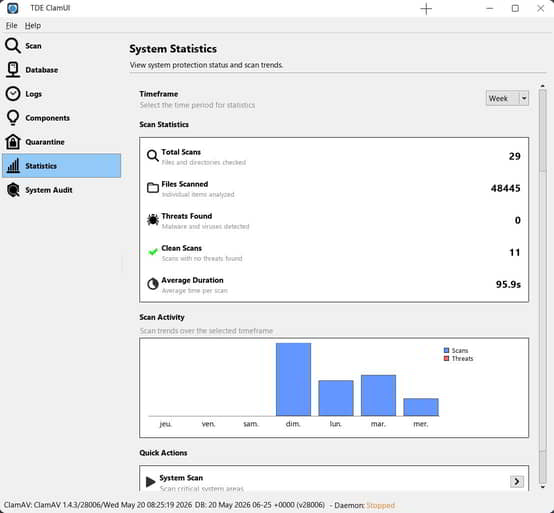Click the Scan Activity heading
The width and height of the screenshot is (554, 513).
162,317
